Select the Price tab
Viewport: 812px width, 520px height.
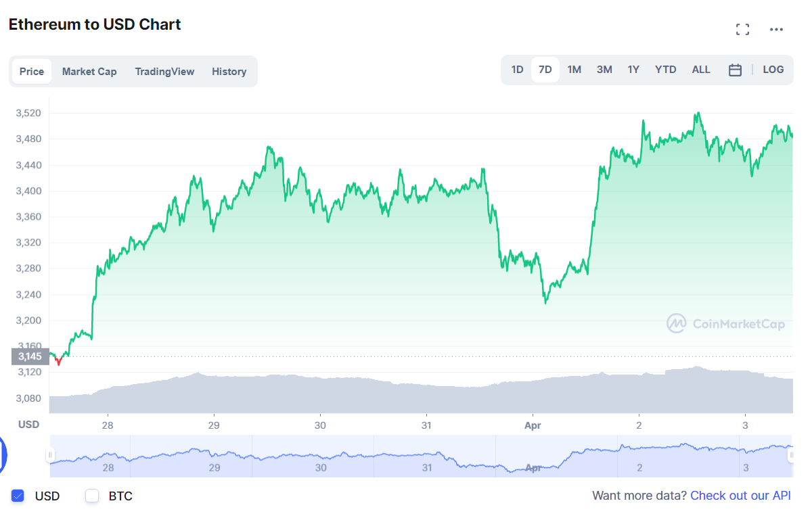32,71
